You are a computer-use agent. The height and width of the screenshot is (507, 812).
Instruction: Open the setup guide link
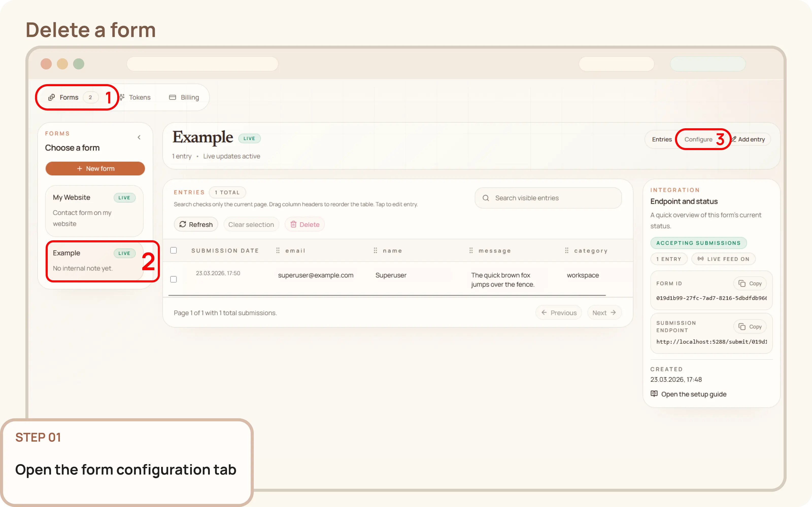(693, 394)
